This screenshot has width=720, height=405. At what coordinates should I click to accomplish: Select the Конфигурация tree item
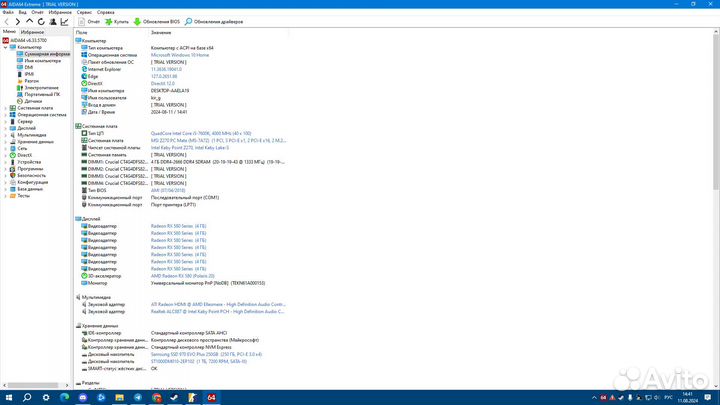click(28, 182)
